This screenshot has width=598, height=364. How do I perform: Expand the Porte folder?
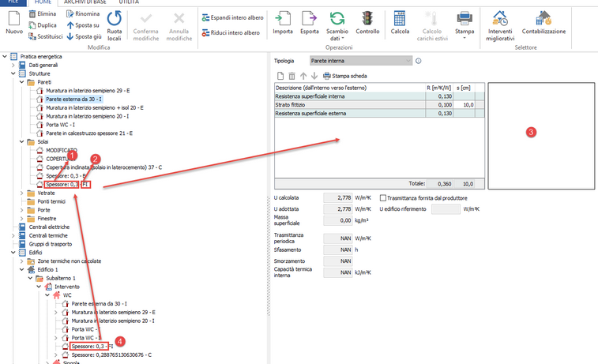(22, 210)
